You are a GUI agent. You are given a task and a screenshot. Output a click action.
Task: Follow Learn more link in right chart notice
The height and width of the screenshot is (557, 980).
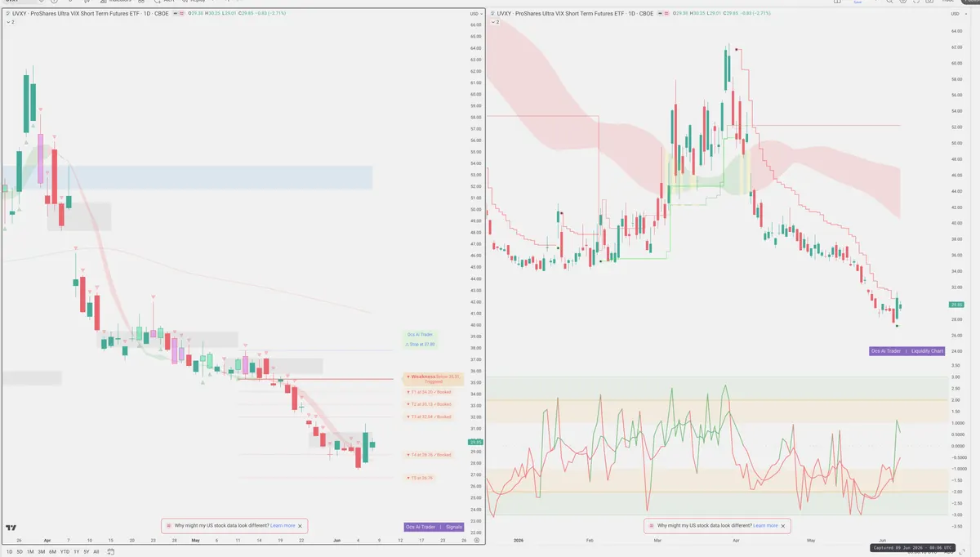(765, 526)
